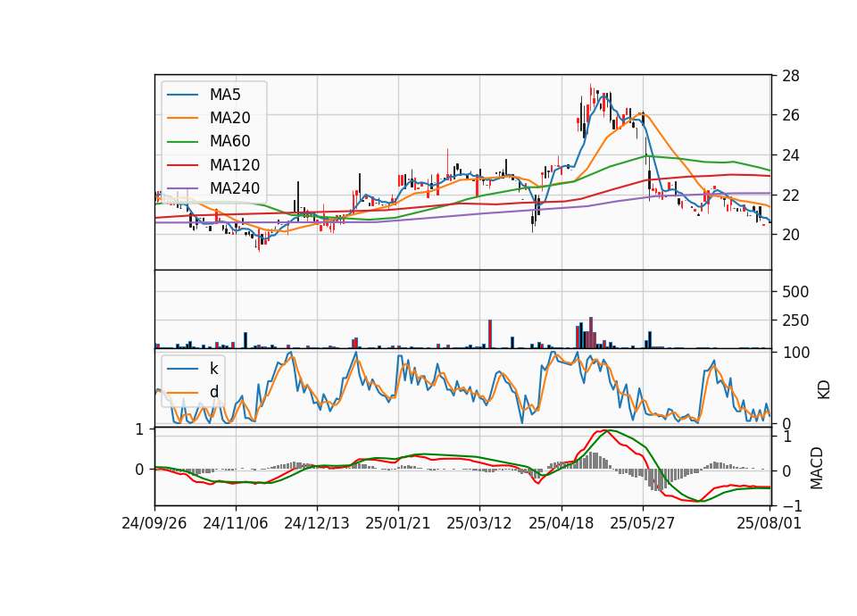Click the MACD axis title
The height and width of the screenshot is (616, 857).
pyautogui.click(x=817, y=468)
